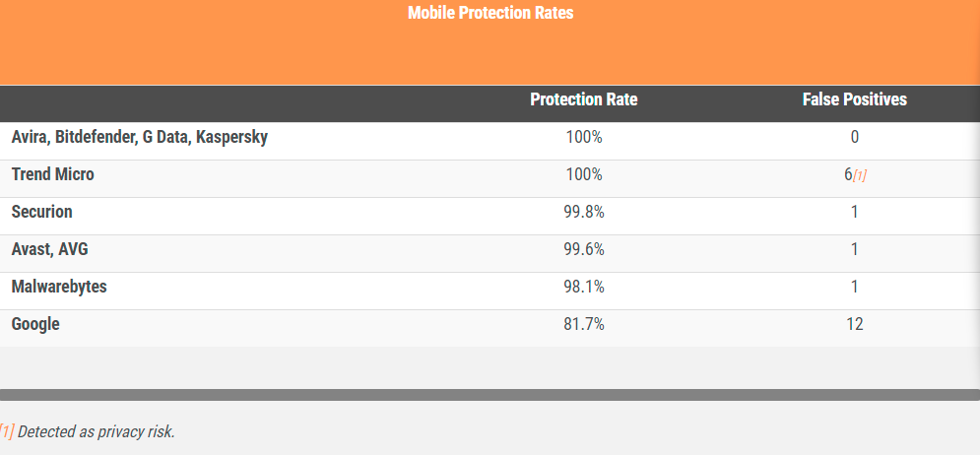
Task: Select Malwarebytes' 98.1% protection rate value
Action: [x=584, y=287]
